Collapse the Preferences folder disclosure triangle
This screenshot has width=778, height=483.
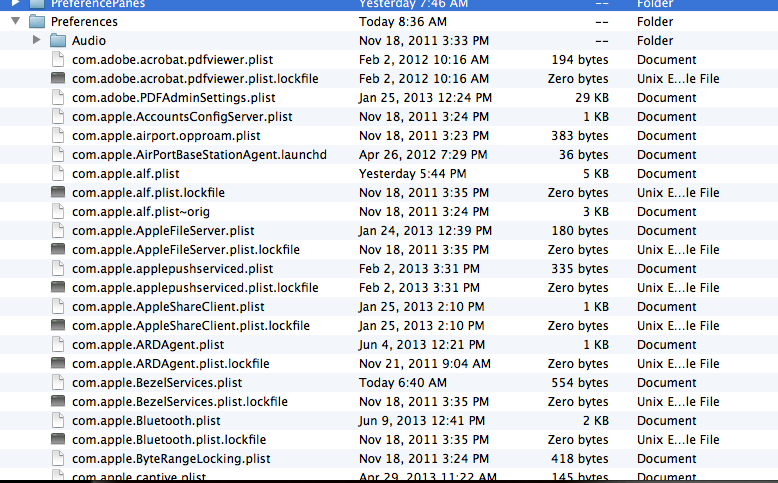[16, 21]
